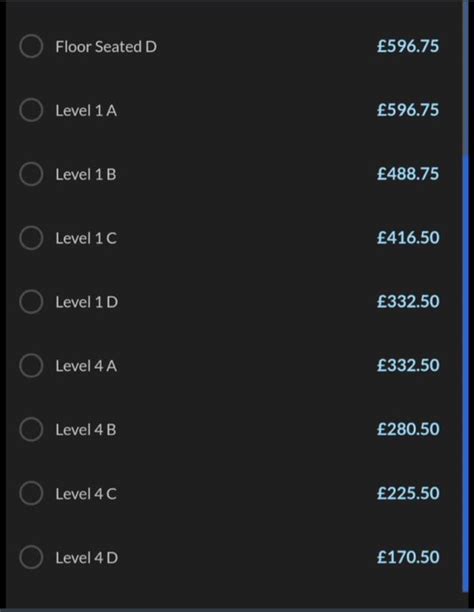Choose the Level 4 A radio option
Screen dimensions: 474x612
pyautogui.click(x=31, y=366)
